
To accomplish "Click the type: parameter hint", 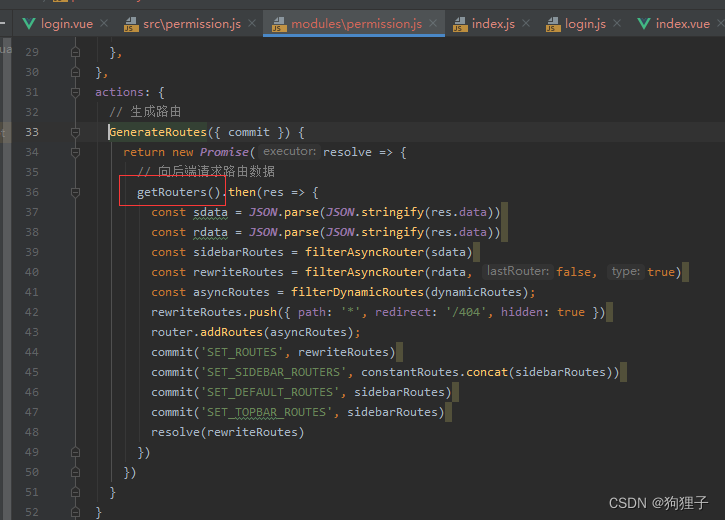I will 626,271.
